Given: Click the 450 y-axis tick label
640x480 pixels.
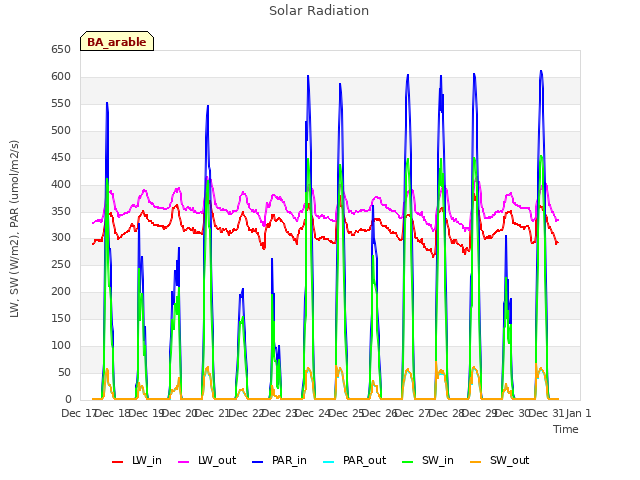Looking at the screenshot, I should click(x=61, y=158).
